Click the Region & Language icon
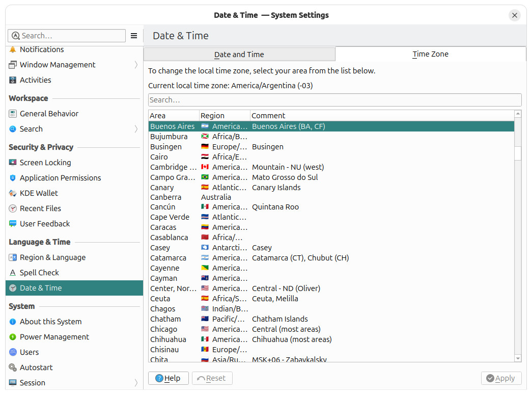Screen dimensions: 532x395 pos(13,257)
